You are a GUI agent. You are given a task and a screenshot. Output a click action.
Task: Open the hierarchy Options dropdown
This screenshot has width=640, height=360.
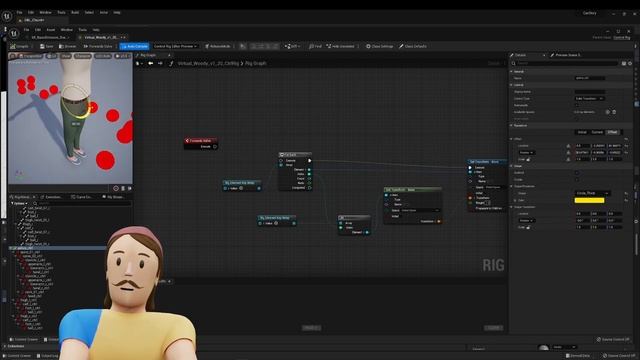[20, 203]
